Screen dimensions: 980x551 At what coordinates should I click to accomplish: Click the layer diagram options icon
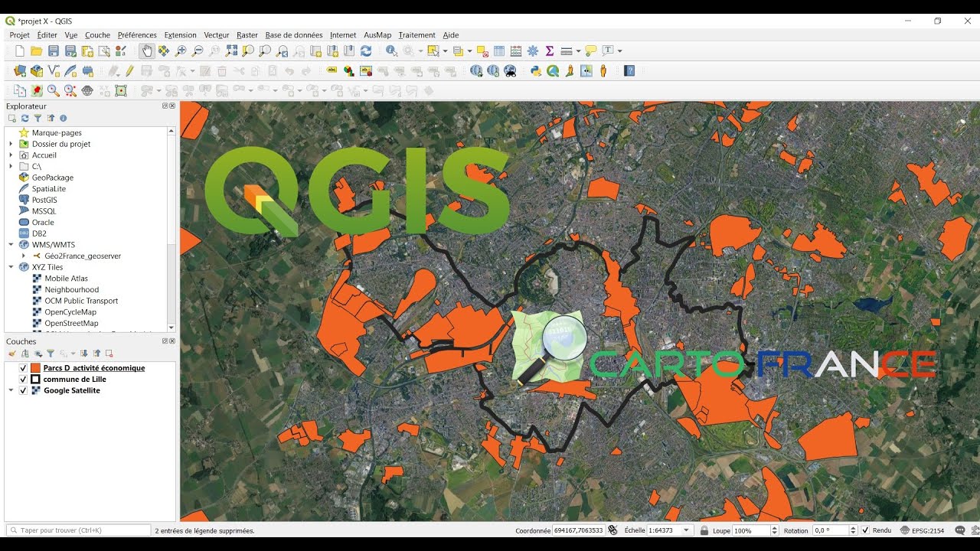349,71
